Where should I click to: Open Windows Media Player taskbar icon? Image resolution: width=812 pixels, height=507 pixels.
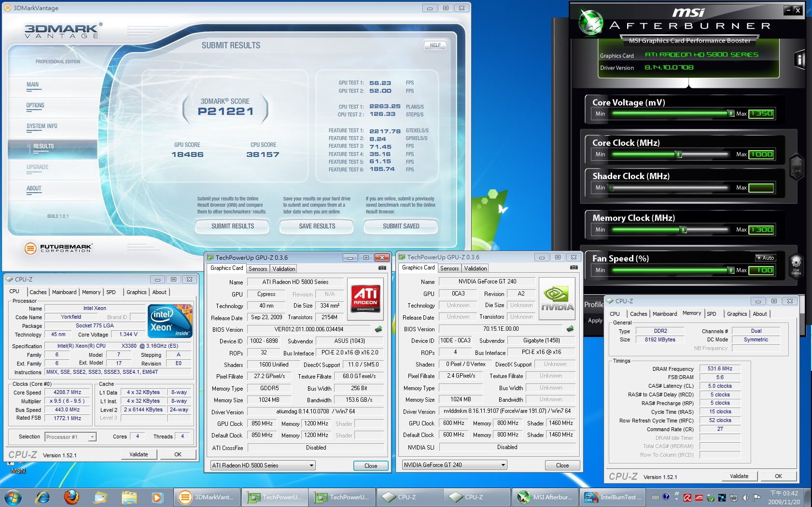click(157, 497)
